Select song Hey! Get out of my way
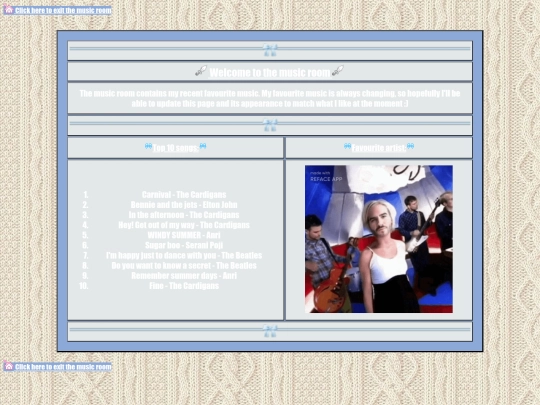This screenshot has height=405, width=540. point(184,225)
